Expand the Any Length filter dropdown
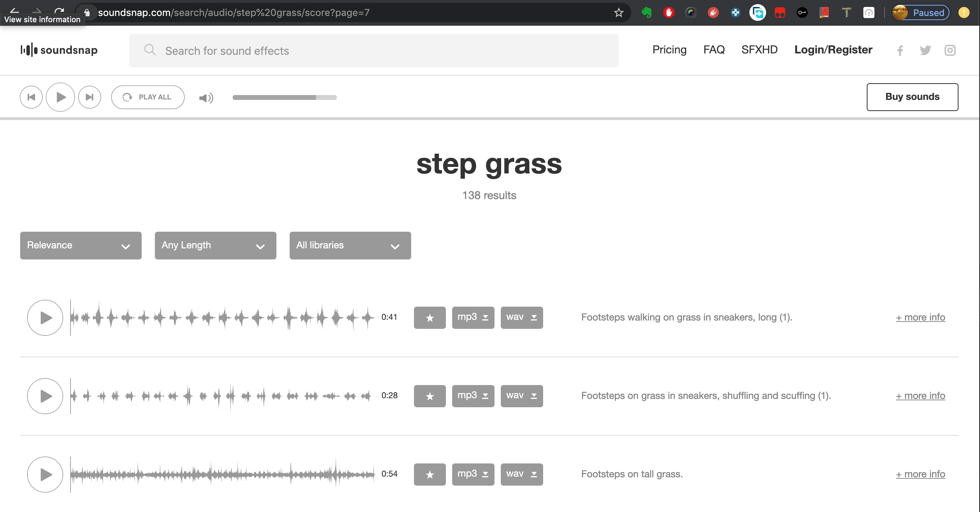Screen dimensions: 980x512 (215, 245)
